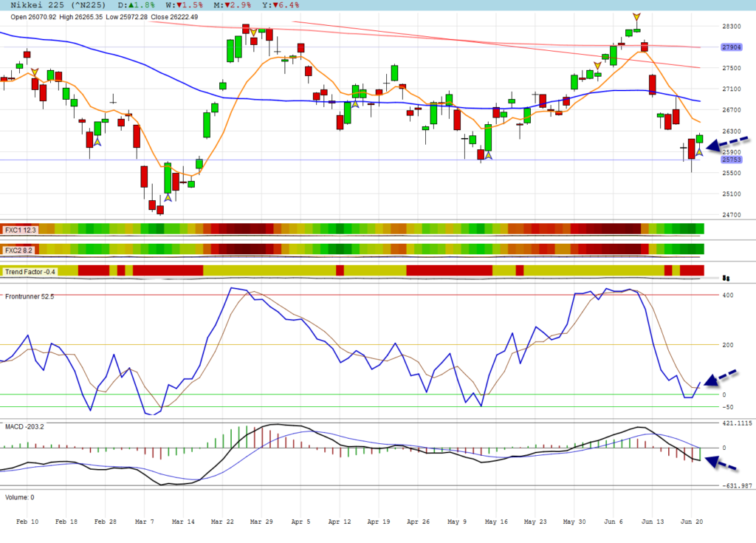Click the highlighted 27904 price level tag

click(732, 47)
